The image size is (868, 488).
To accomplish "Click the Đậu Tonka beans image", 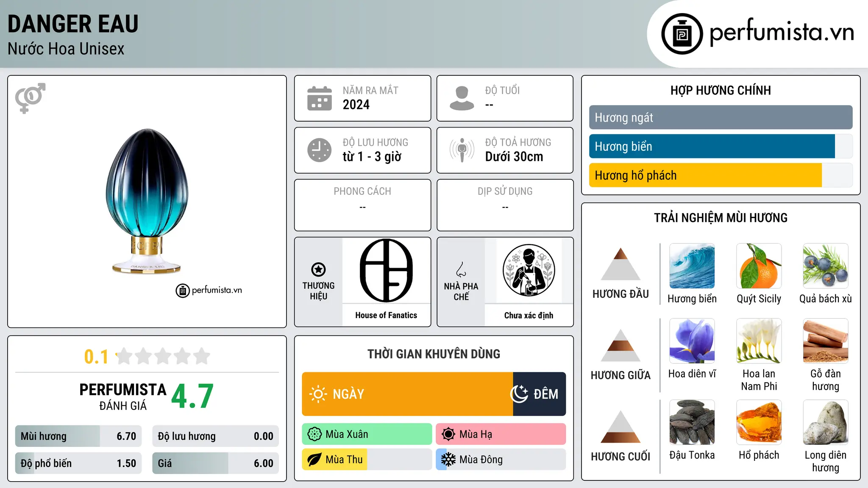I will pos(692,422).
